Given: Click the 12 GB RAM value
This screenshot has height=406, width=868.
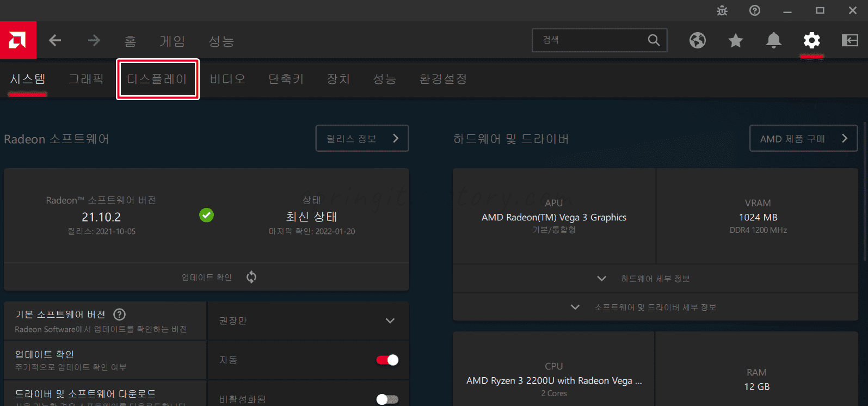Looking at the screenshot, I should point(757,387).
